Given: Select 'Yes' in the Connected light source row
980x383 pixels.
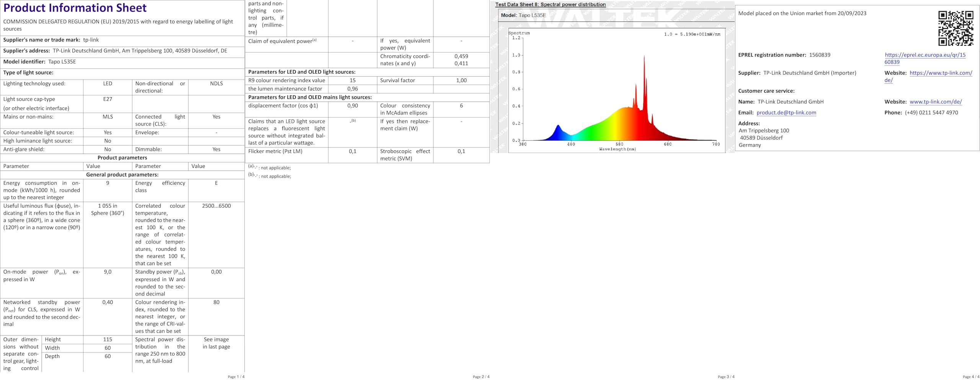Looking at the screenshot, I should point(216,117).
